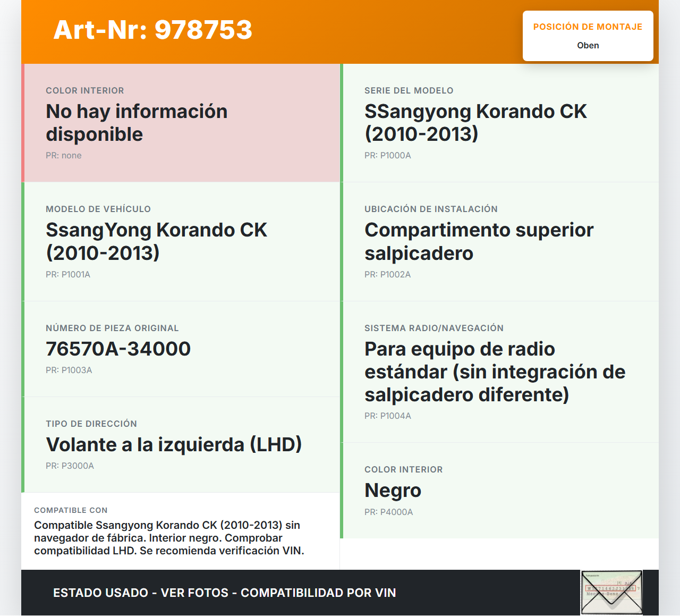This screenshot has width=680, height=616.
Task: Click the 'SERIE DEL MODELO' label
Action: (x=409, y=90)
